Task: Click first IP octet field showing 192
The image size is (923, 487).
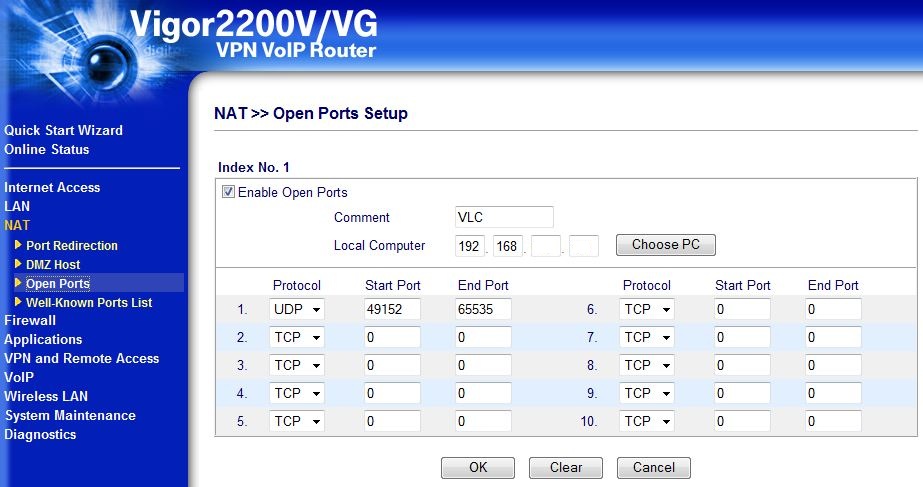Action: [470, 246]
